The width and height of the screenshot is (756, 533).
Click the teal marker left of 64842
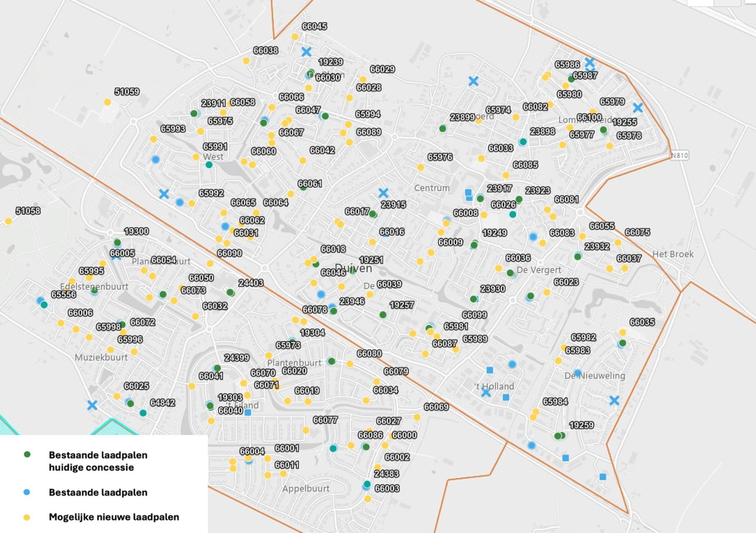tap(143, 413)
